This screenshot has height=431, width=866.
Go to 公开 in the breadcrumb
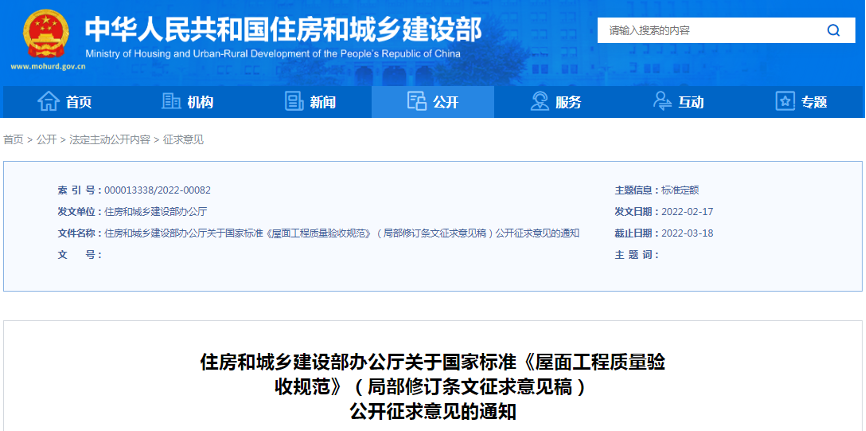click(x=46, y=140)
